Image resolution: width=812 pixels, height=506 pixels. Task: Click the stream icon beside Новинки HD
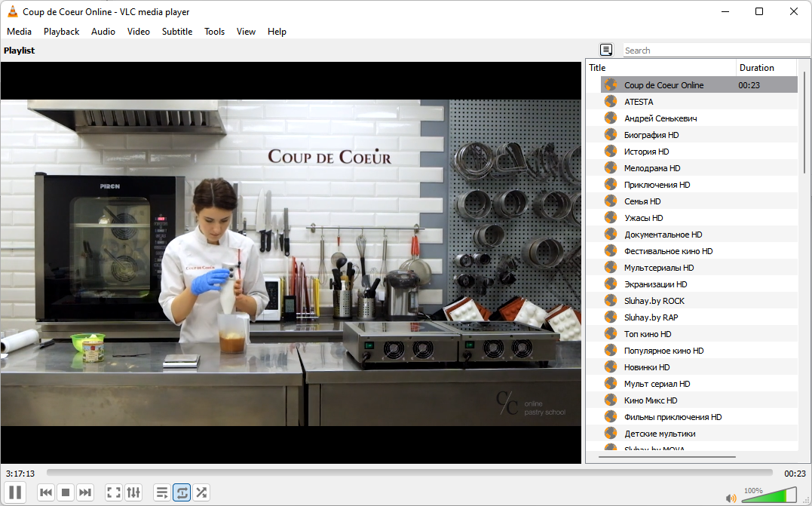tap(611, 366)
